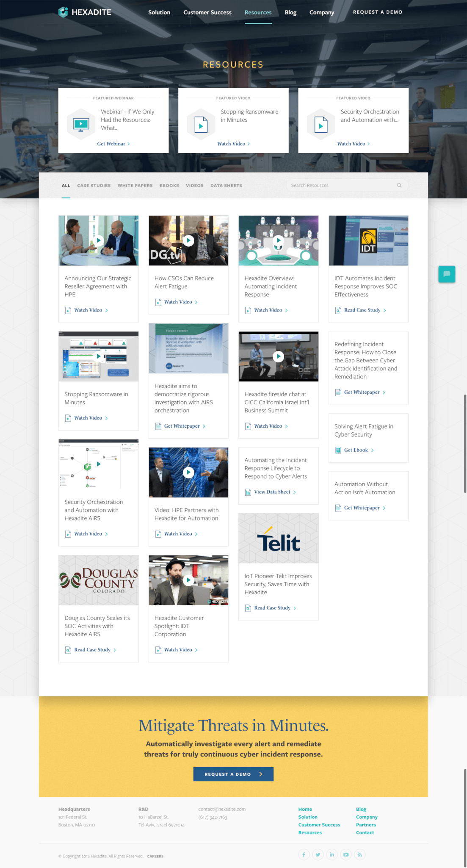Open the Careers footer link
Screen dimensions: 467x868
tap(155, 856)
